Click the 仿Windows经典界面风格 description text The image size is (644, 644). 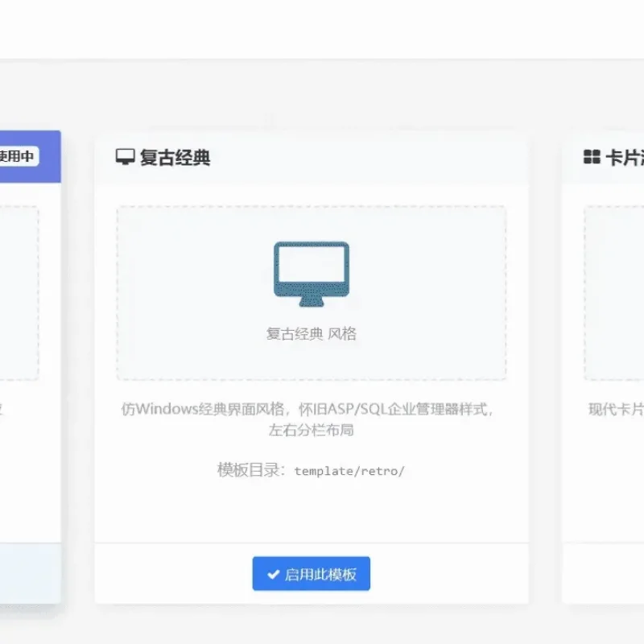pos(307,409)
